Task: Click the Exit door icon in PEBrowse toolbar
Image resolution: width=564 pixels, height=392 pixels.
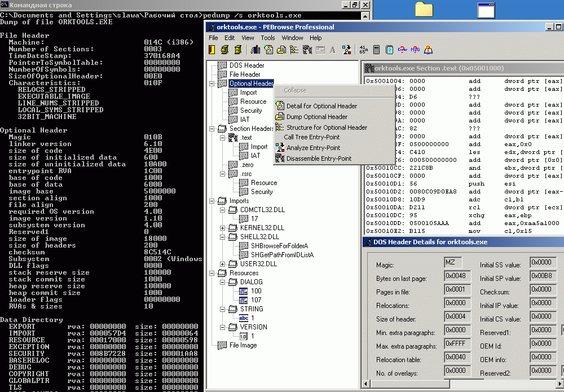Action: tap(212, 50)
